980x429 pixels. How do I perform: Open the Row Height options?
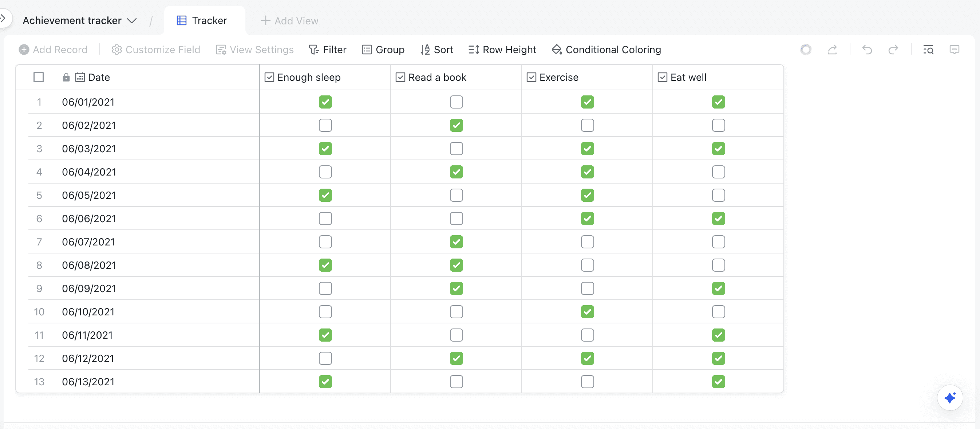[x=502, y=50]
